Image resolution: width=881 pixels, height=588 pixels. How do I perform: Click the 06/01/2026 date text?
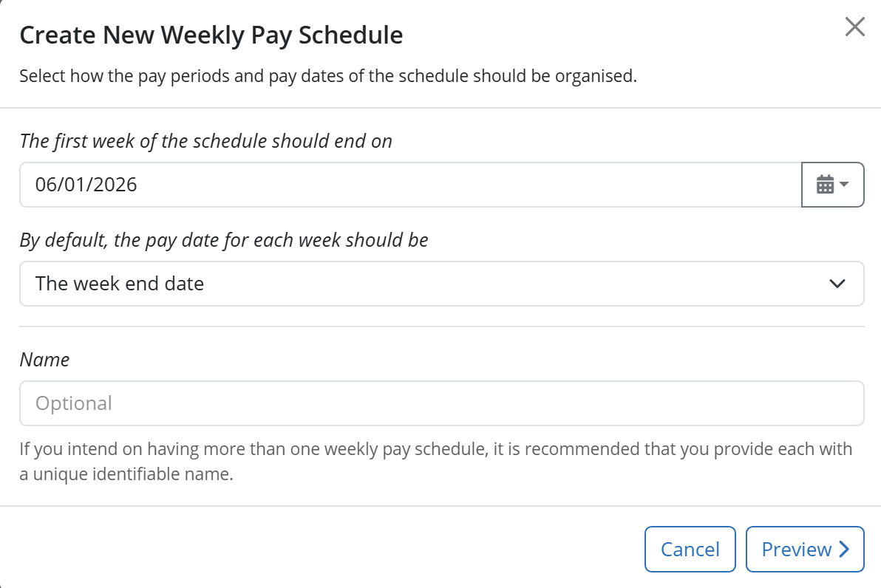tap(86, 185)
